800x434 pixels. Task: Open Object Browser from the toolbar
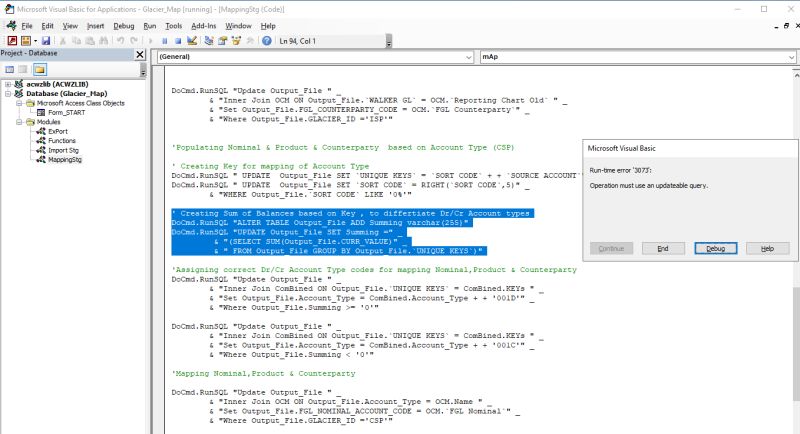[x=236, y=41]
